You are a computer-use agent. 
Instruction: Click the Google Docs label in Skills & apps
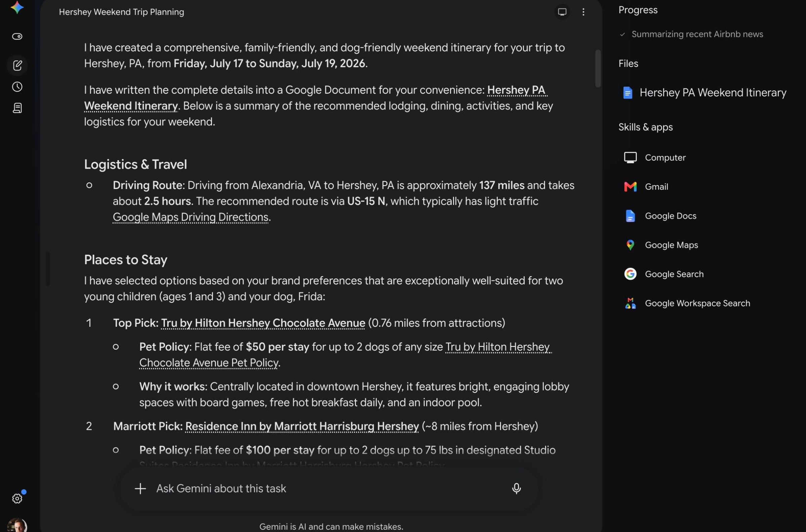coord(670,216)
